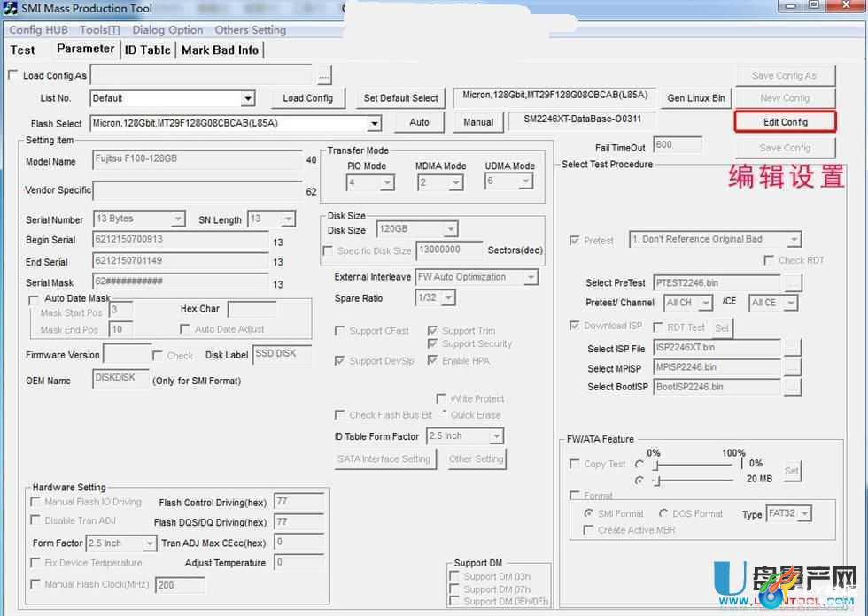This screenshot has width=868, height=616.
Task: Click the Other Setting button
Action: pos(477,459)
